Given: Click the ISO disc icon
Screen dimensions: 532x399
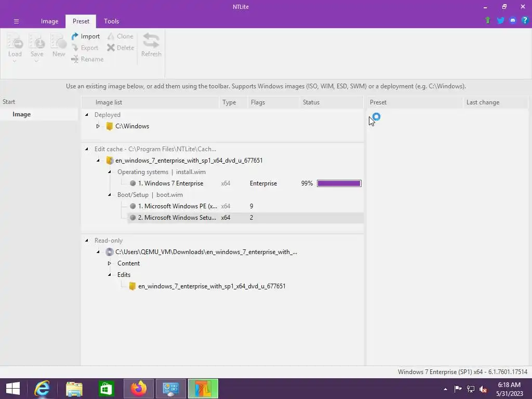Looking at the screenshot, I should 109,252.
